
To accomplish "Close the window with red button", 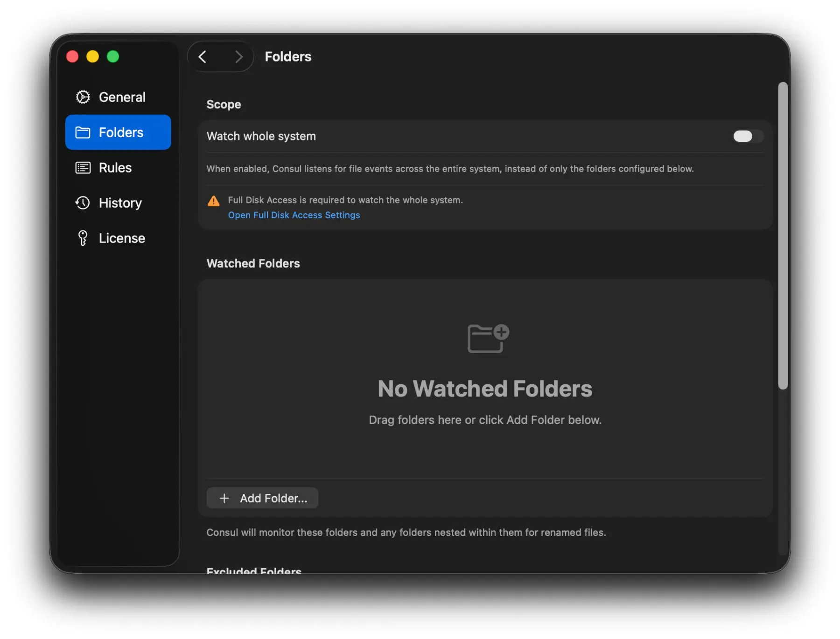I will (x=72, y=56).
